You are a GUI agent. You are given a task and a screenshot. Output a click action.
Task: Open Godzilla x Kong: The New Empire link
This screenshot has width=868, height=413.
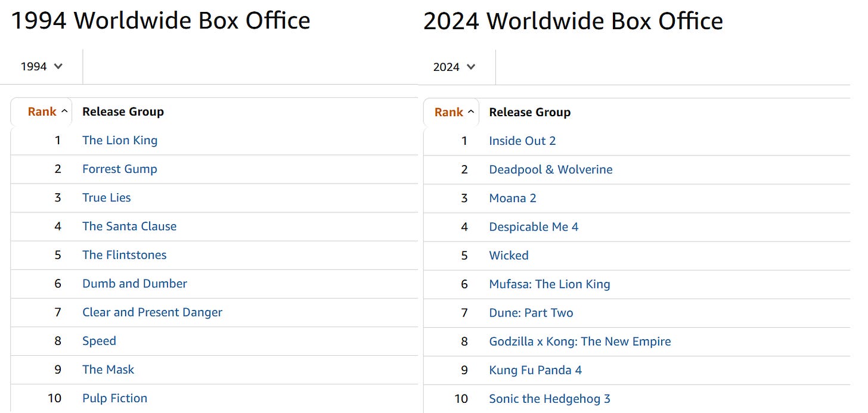click(x=580, y=341)
